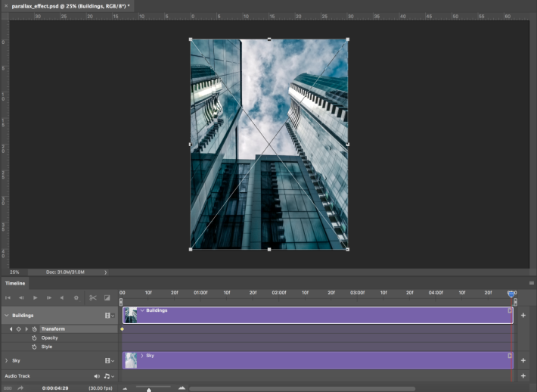537x392 pixels.
Task: Add media to the Buildings track
Action: (x=523, y=316)
